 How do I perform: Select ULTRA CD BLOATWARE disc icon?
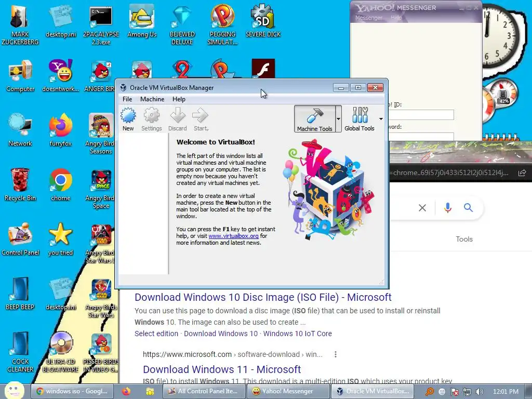[x=61, y=352]
